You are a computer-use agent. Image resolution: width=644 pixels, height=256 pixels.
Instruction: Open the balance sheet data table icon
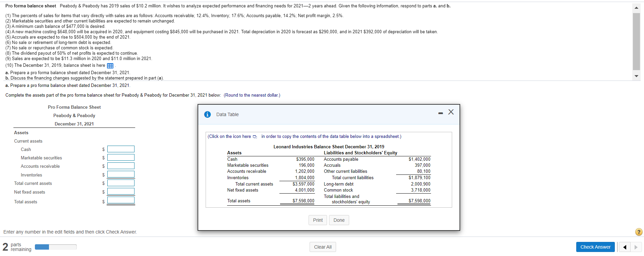point(110,66)
